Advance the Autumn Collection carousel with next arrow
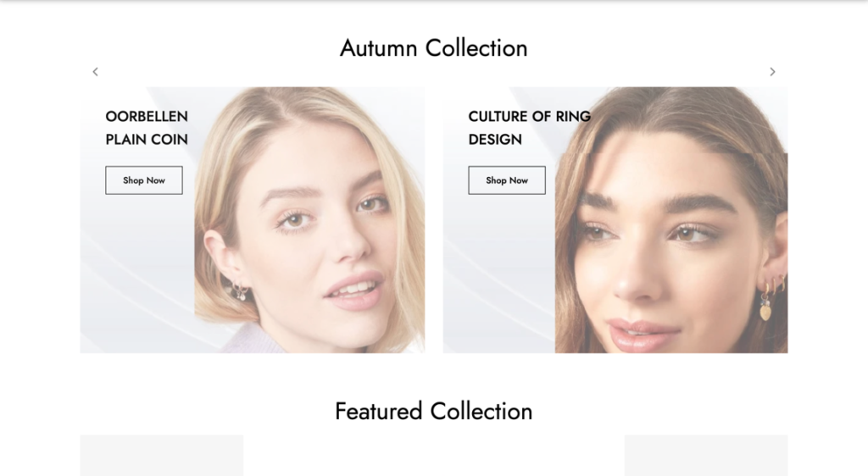Viewport: 868px width, 476px height. pyautogui.click(x=772, y=72)
